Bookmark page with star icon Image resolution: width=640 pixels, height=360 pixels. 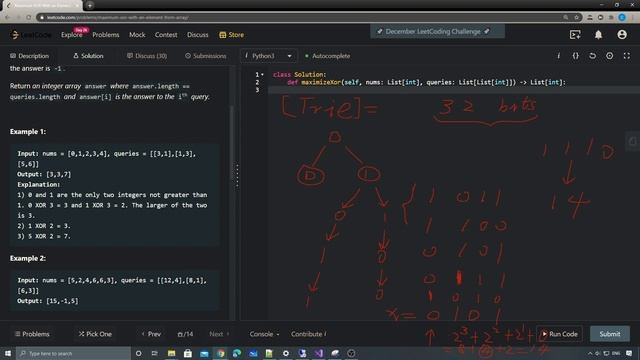pyautogui.click(x=576, y=18)
